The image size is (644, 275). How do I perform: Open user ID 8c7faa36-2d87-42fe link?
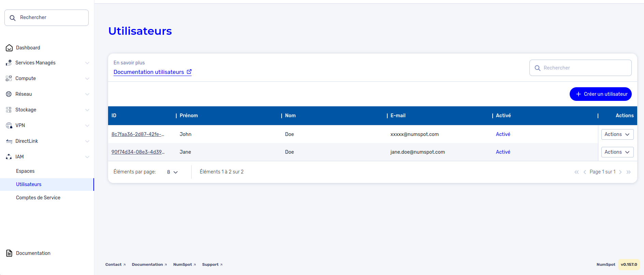tap(138, 134)
